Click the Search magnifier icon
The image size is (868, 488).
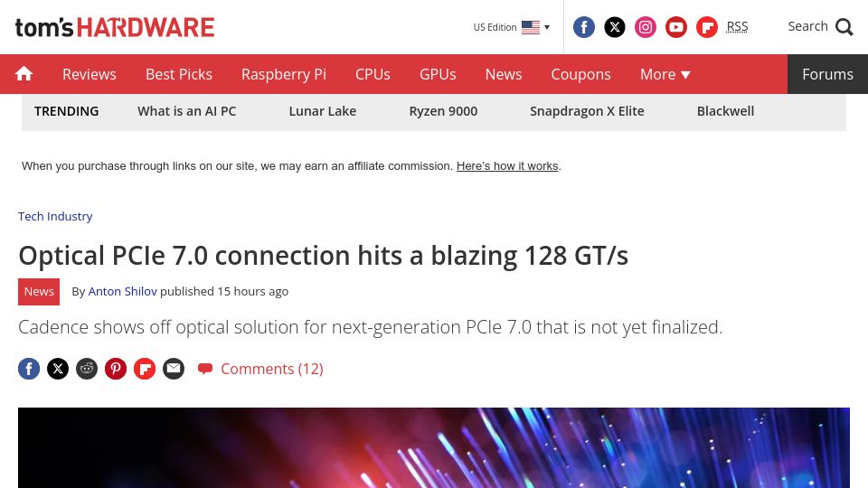pos(844,26)
